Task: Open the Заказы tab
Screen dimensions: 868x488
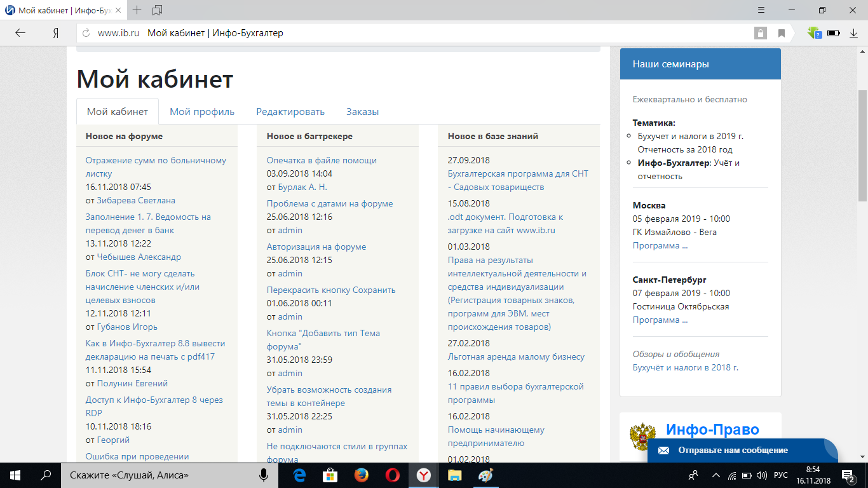Action: [x=362, y=112]
